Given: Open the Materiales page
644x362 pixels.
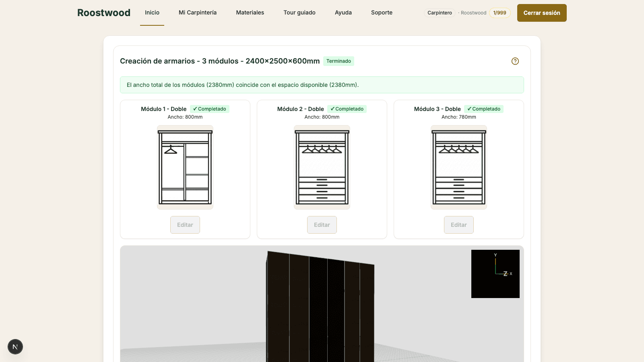Looking at the screenshot, I should [250, 12].
